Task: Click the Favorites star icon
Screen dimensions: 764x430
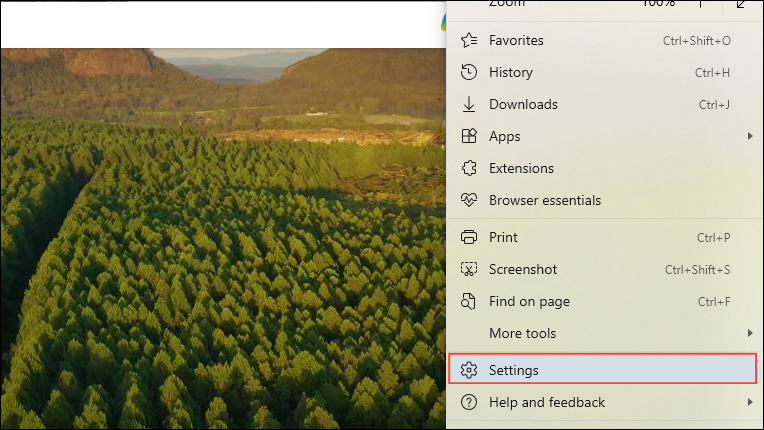Action: 469,40
